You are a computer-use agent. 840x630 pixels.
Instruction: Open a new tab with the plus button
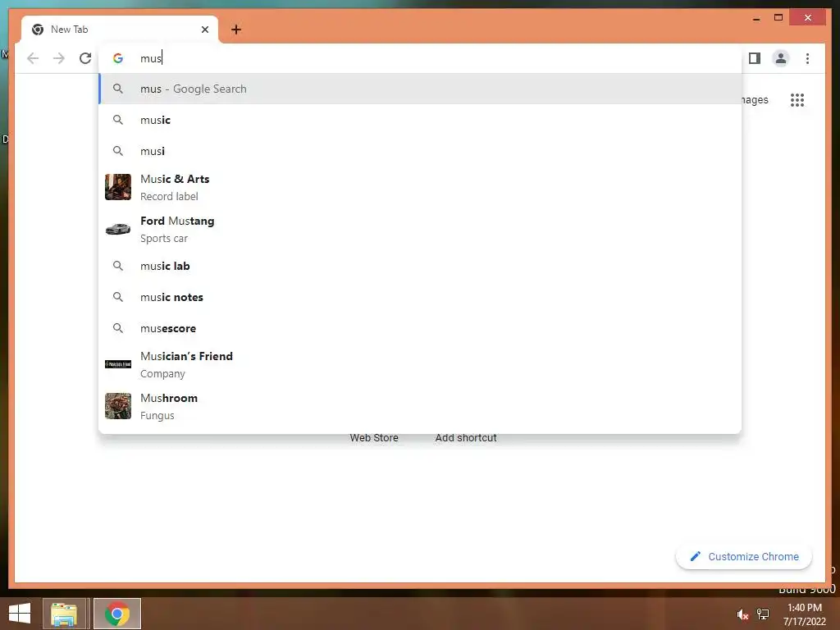tap(236, 30)
